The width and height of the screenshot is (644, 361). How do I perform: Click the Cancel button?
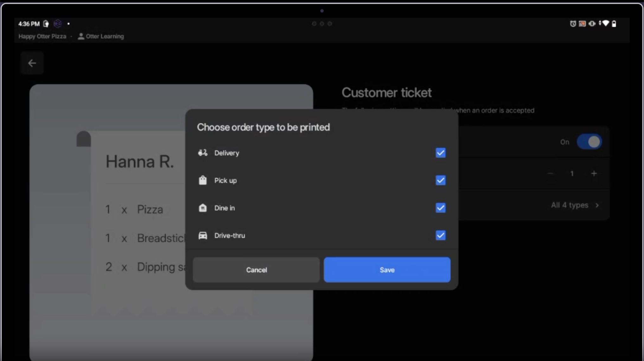click(x=256, y=270)
